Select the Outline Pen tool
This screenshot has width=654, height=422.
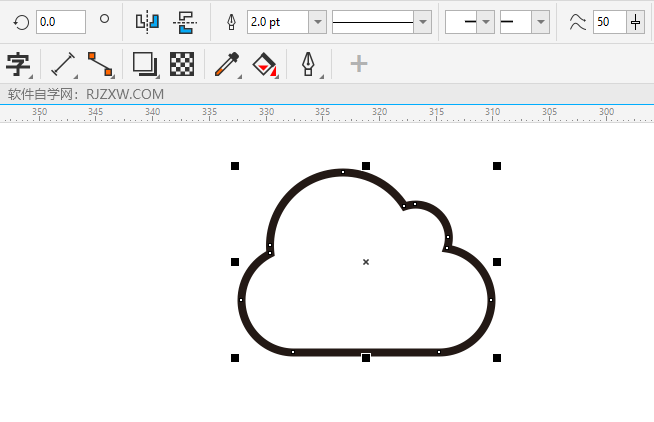[308, 64]
